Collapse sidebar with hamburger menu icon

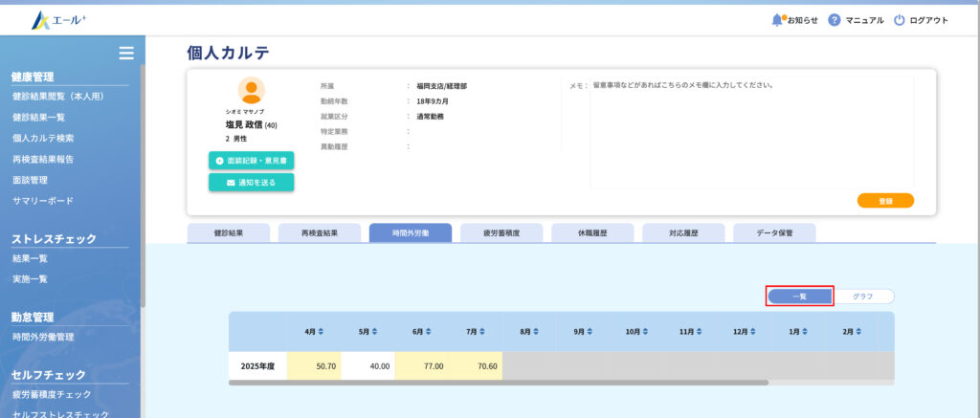125,53
